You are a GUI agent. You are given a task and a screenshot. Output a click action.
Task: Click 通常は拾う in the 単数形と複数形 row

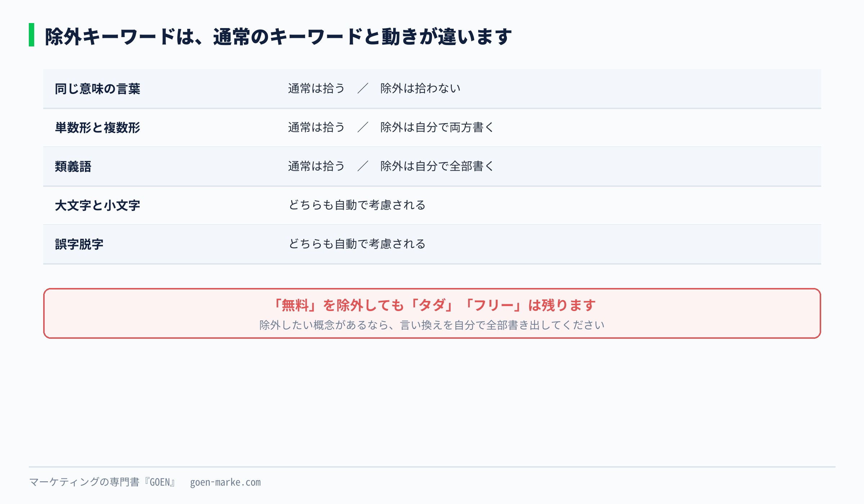[316, 127]
